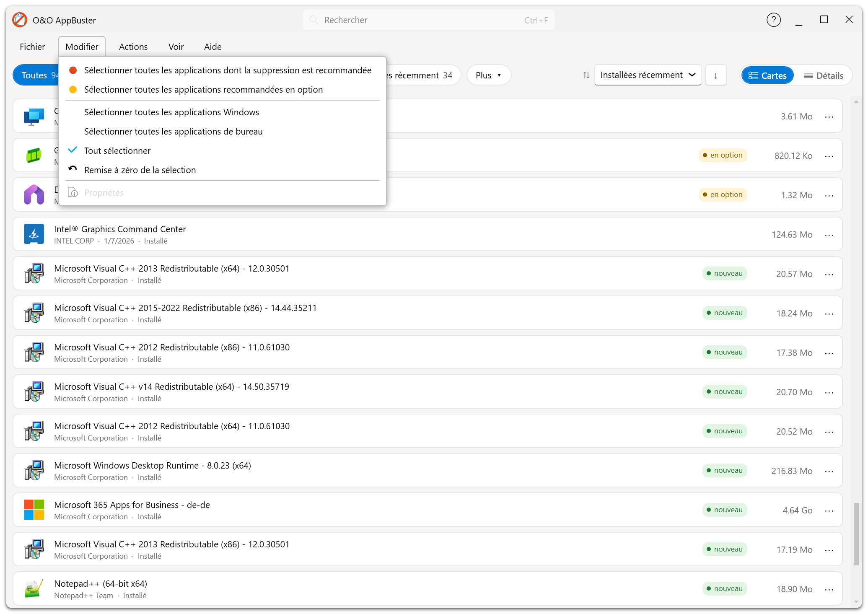Open the Installées récemment sort dropdown
The height and width of the screenshot is (614, 868).
(648, 75)
